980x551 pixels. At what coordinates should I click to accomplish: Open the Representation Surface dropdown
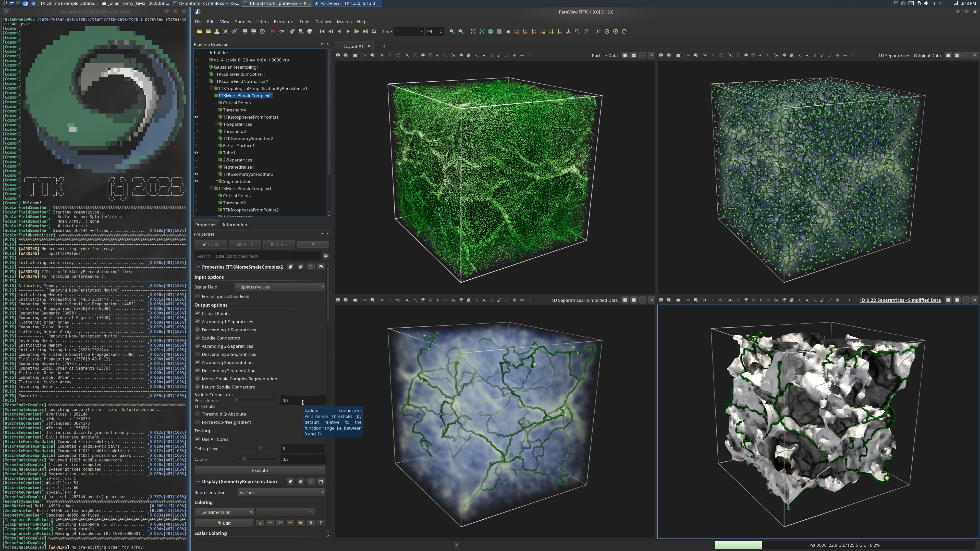coord(281,493)
